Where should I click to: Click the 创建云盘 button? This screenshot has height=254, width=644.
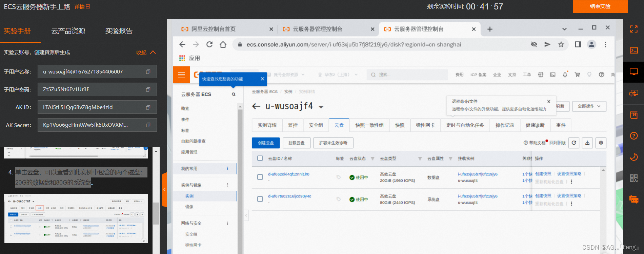tap(266, 143)
